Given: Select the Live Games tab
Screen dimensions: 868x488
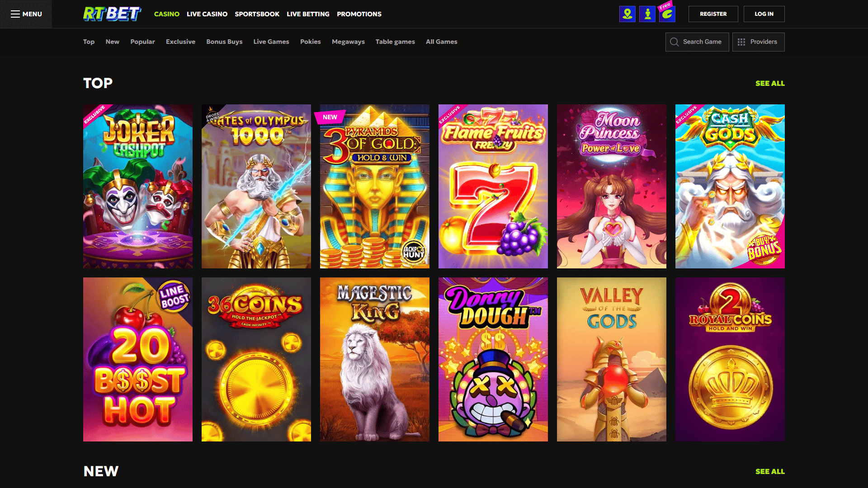Looking at the screenshot, I should pos(271,42).
